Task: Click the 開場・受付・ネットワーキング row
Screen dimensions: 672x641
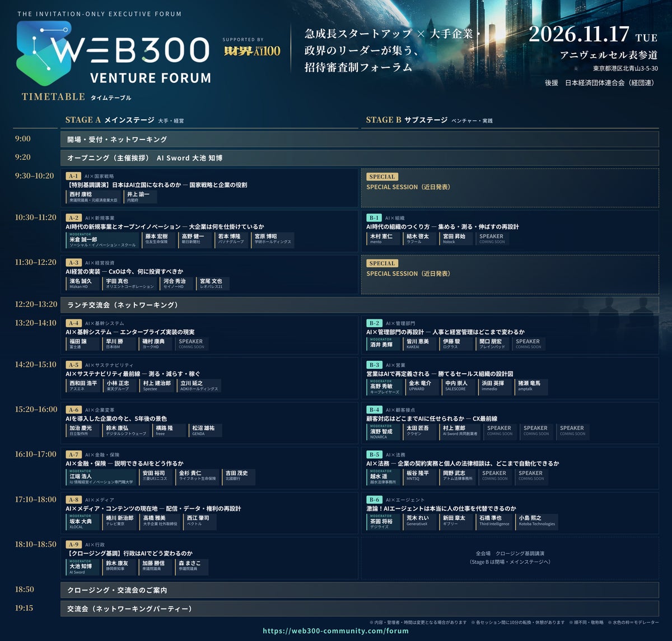Action: [360, 139]
